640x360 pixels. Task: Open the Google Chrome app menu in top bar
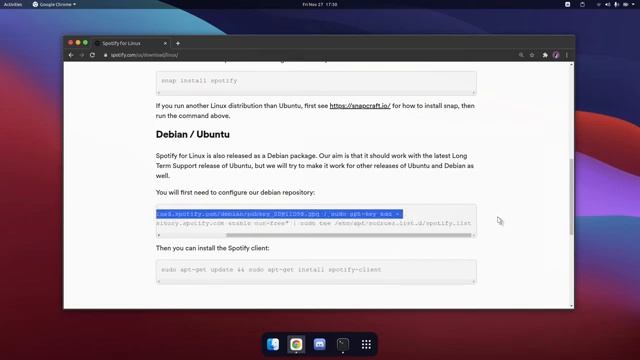pos(54,4)
